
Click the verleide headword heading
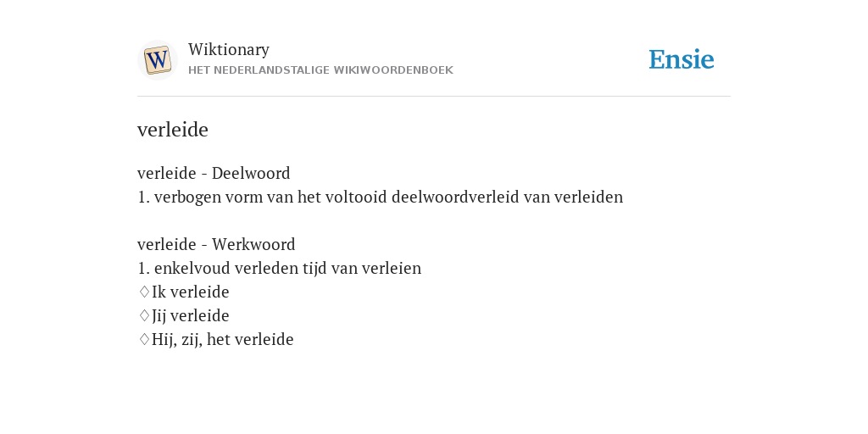(173, 130)
